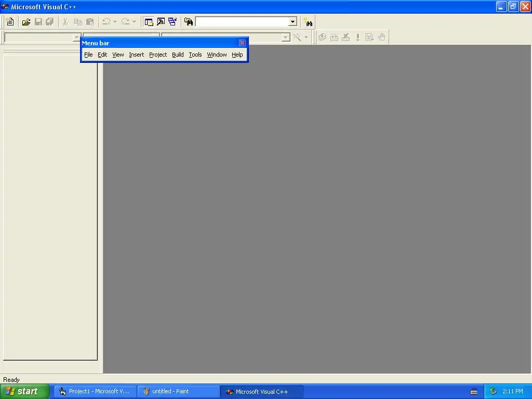
Task: Toggle the Workspace window icon
Action: coord(149,22)
